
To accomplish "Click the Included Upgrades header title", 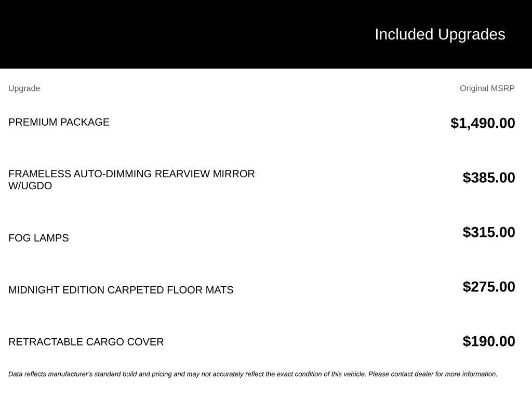I will (440, 35).
